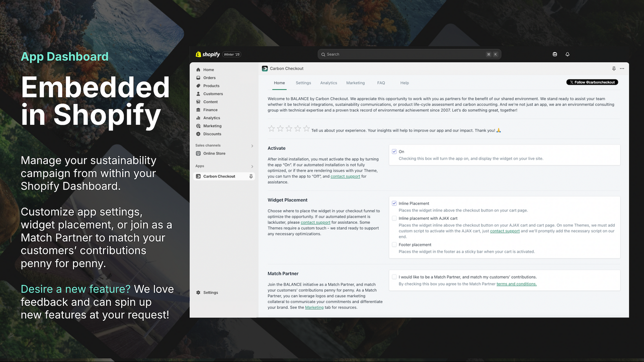
Task: Open three-dot menu in app header
Action: tap(622, 68)
